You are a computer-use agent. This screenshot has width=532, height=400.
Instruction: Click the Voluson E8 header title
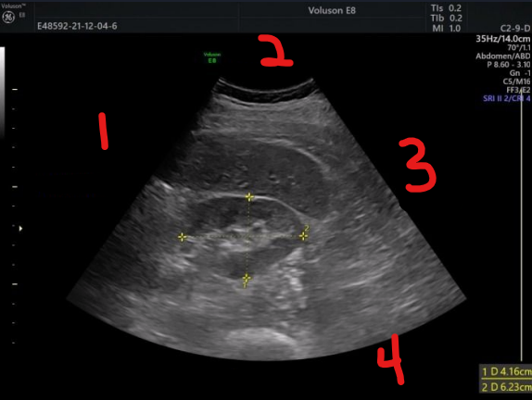[x=332, y=10]
